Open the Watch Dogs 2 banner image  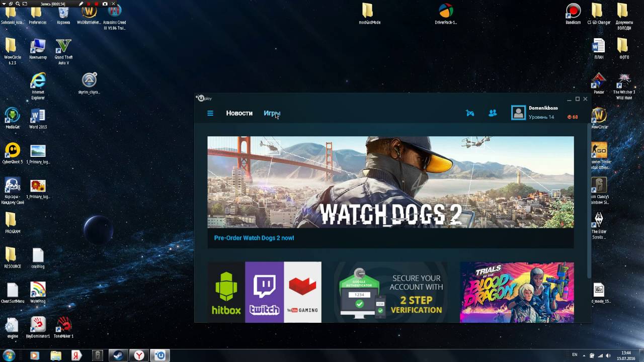390,182
